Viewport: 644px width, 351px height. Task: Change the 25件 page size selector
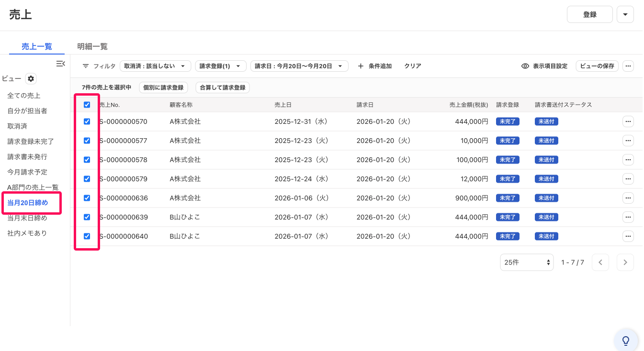(527, 262)
